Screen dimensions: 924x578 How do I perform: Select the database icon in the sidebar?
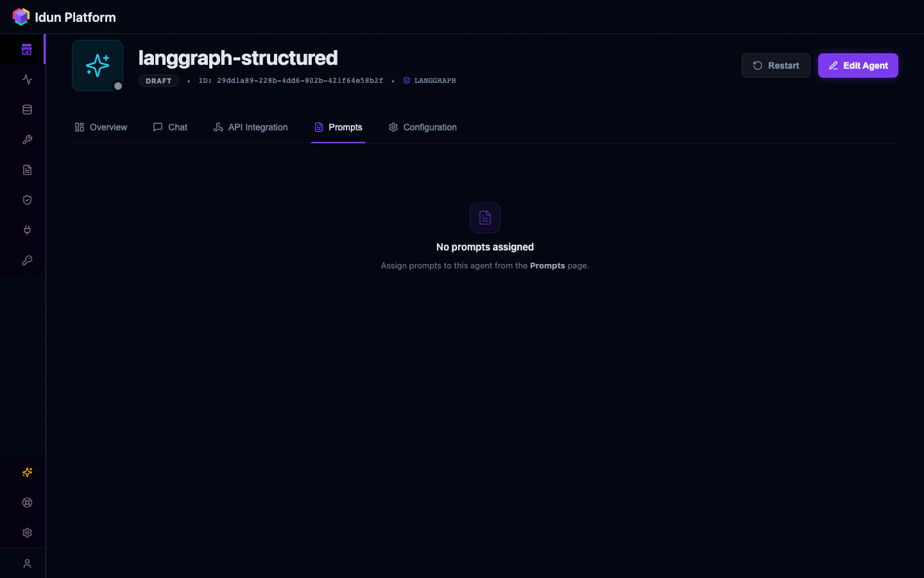tap(27, 109)
